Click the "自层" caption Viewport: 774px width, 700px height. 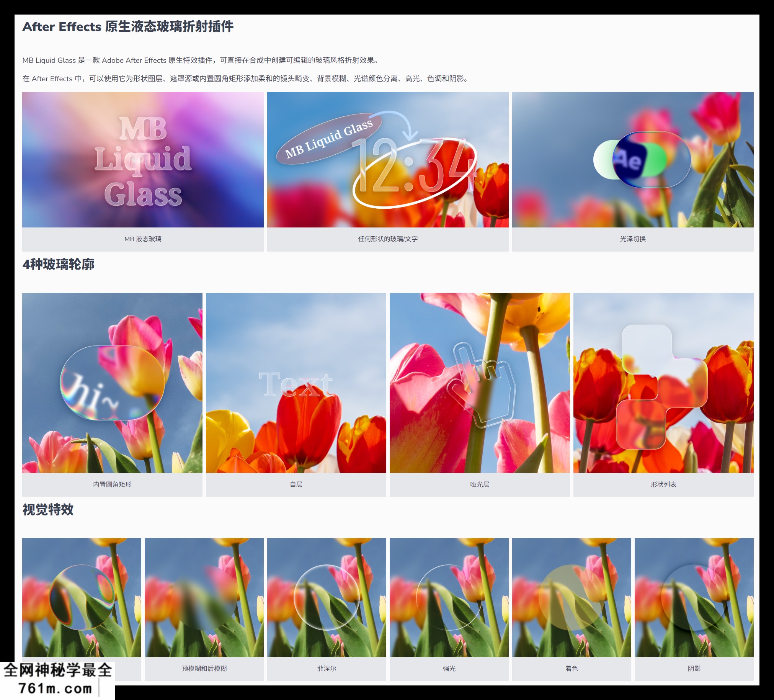pyautogui.click(x=296, y=484)
